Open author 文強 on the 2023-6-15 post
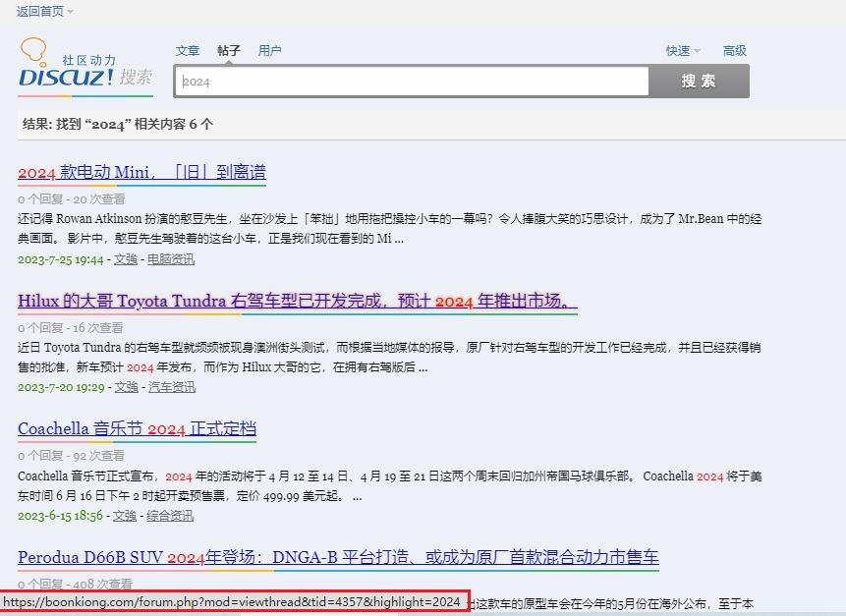Image resolution: width=846 pixels, height=616 pixels. 125,516
